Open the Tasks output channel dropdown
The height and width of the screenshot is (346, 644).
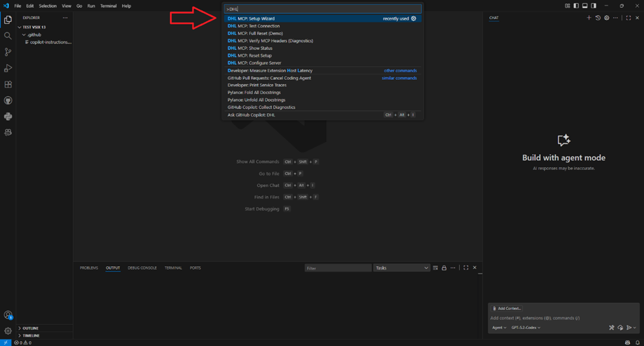click(401, 268)
